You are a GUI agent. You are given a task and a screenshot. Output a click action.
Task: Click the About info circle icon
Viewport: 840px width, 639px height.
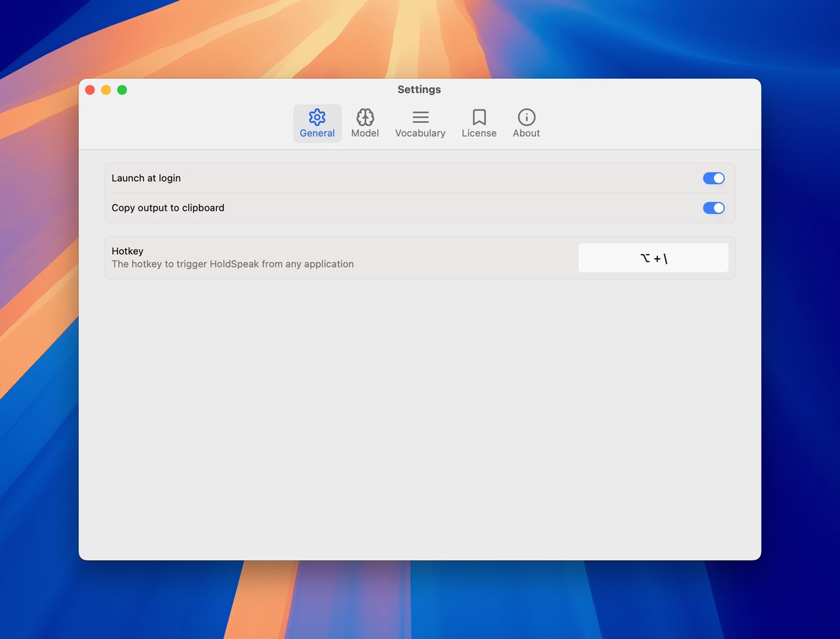pos(526,117)
